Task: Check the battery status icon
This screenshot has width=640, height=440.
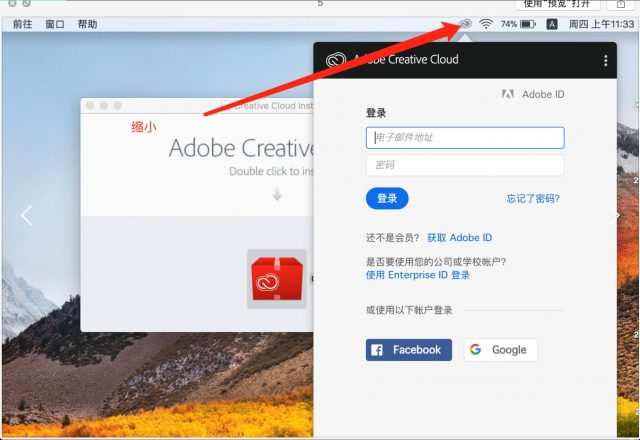Action: point(528,24)
